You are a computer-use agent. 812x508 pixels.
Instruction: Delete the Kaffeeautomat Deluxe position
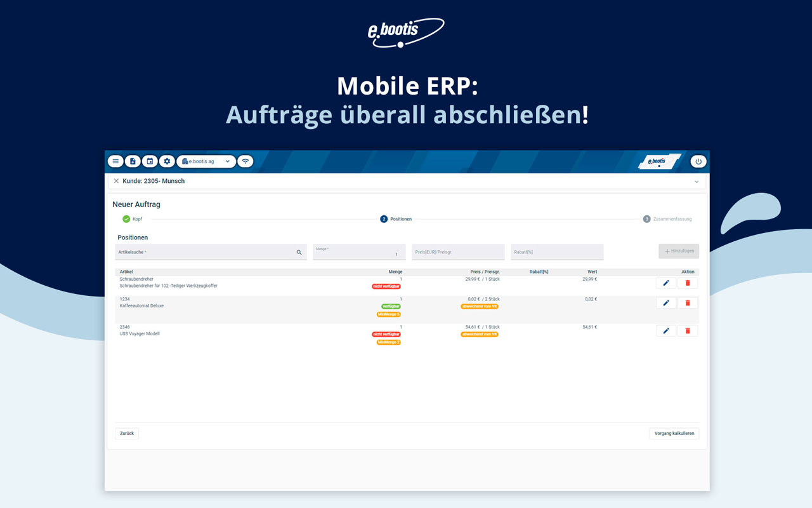tap(688, 303)
